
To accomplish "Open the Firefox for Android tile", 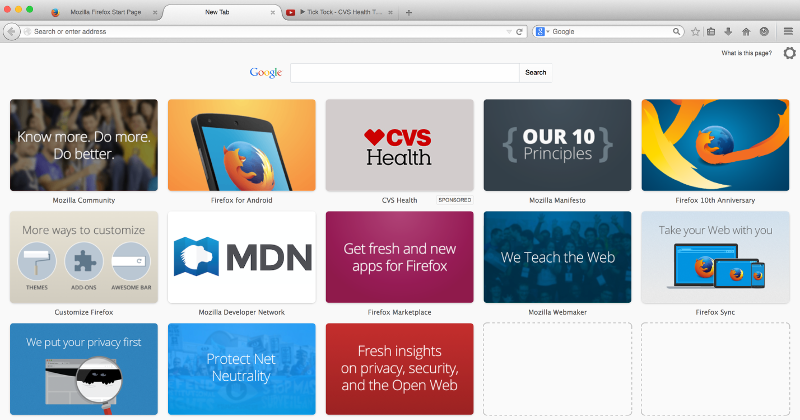I will point(242,145).
